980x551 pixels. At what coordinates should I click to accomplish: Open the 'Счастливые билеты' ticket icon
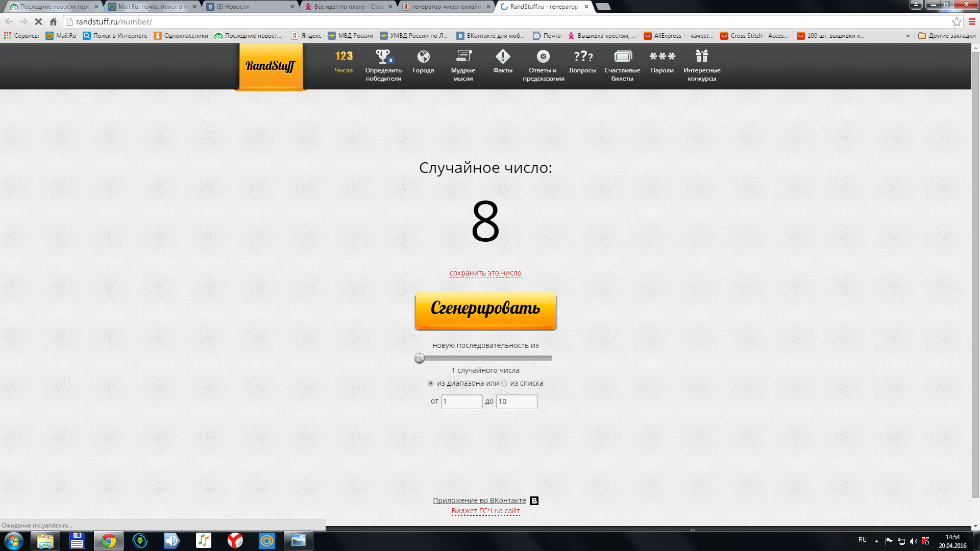pos(623,57)
